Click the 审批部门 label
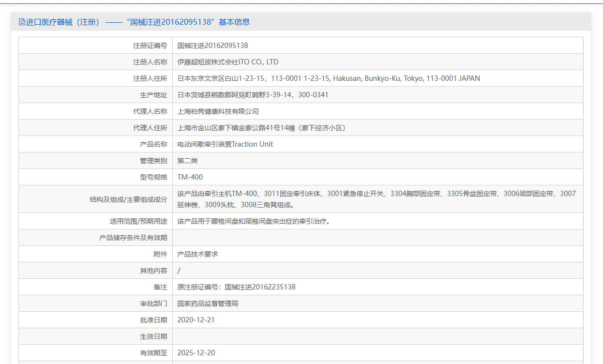 153,303
